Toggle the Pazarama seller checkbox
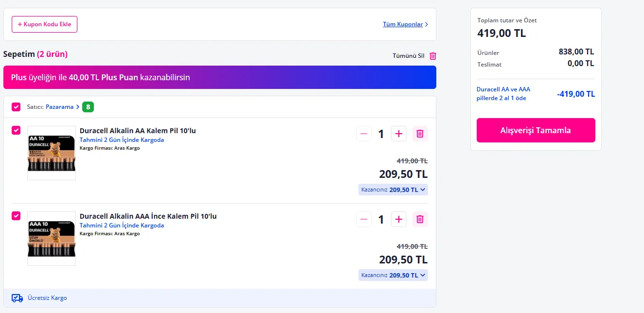Image resolution: width=644 pixels, height=313 pixels. click(x=16, y=107)
